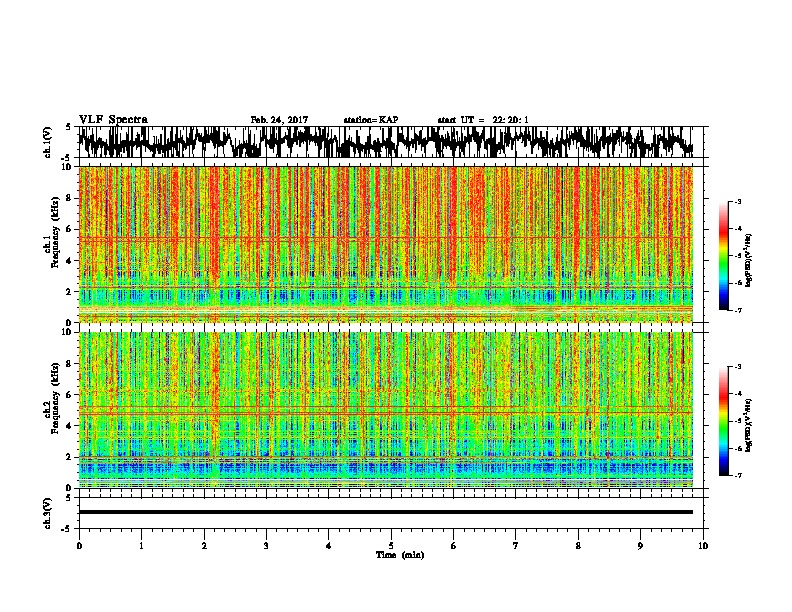Image resolution: width=792 pixels, height=612 pixels.
Task: Click the "VLF Spectra" plot title
Action: (x=113, y=120)
